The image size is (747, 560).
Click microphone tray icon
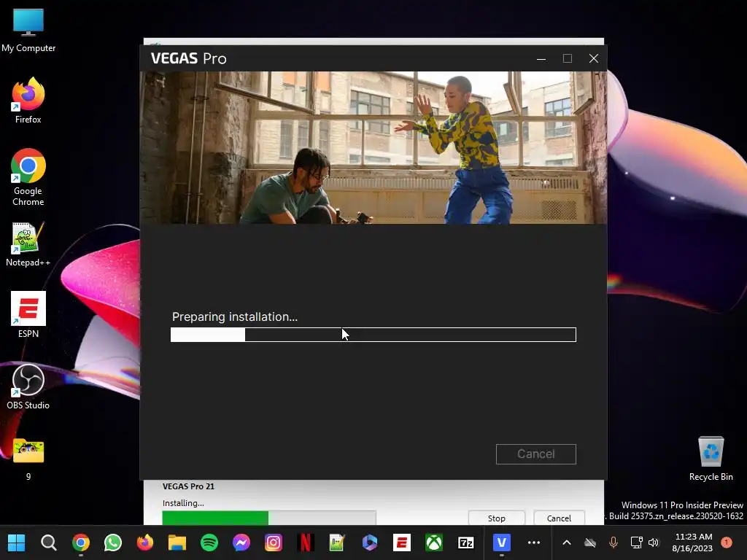click(613, 542)
